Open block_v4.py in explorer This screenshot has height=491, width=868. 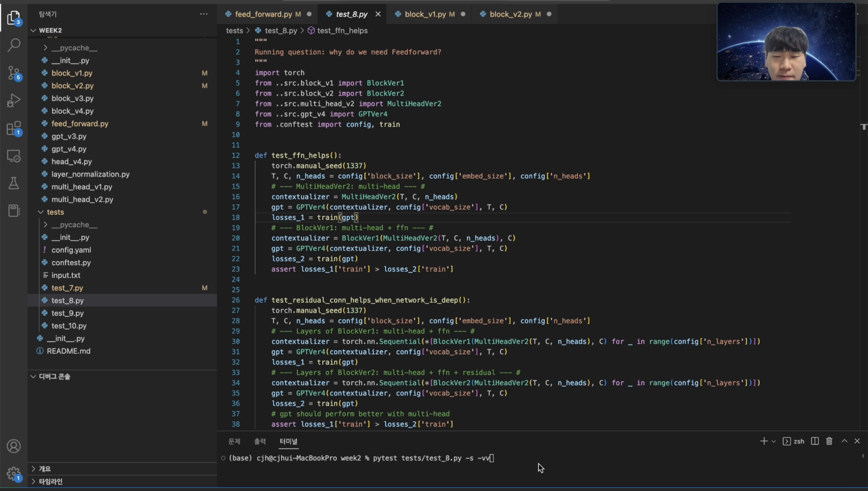[122, 111]
